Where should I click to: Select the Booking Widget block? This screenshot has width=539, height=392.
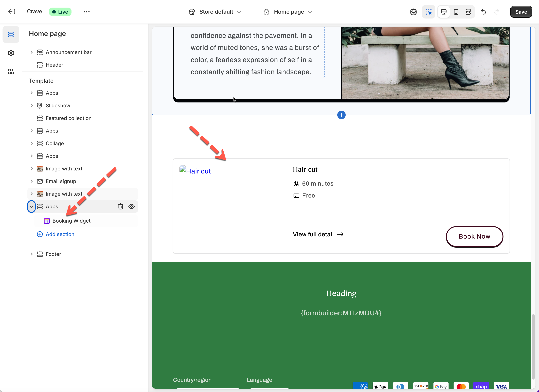(x=71, y=221)
